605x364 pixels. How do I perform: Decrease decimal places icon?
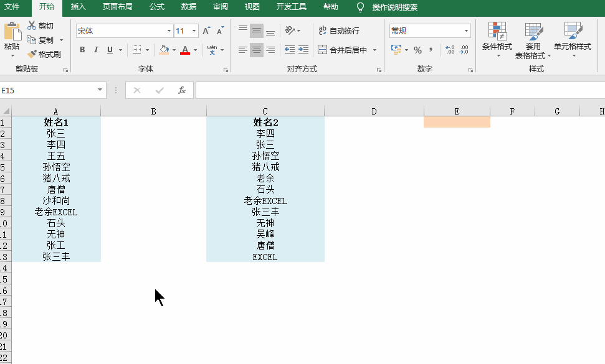tap(464, 50)
